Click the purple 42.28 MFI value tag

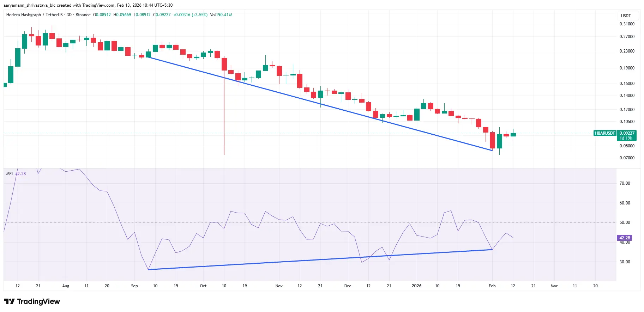pyautogui.click(x=624, y=238)
